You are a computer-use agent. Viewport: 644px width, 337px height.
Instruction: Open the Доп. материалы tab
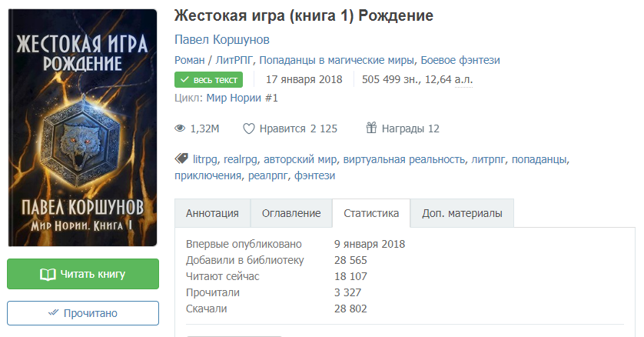tap(462, 213)
